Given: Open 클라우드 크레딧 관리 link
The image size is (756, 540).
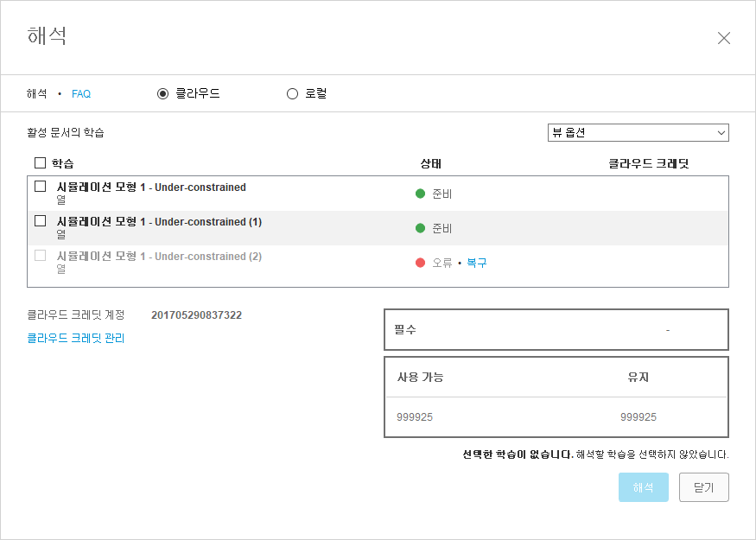Looking at the screenshot, I should click(x=76, y=339).
